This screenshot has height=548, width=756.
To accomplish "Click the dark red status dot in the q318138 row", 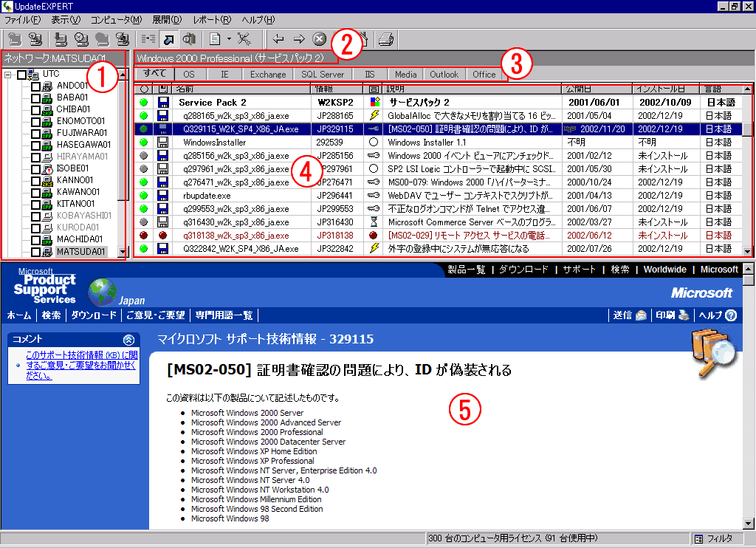I will 144,236.
